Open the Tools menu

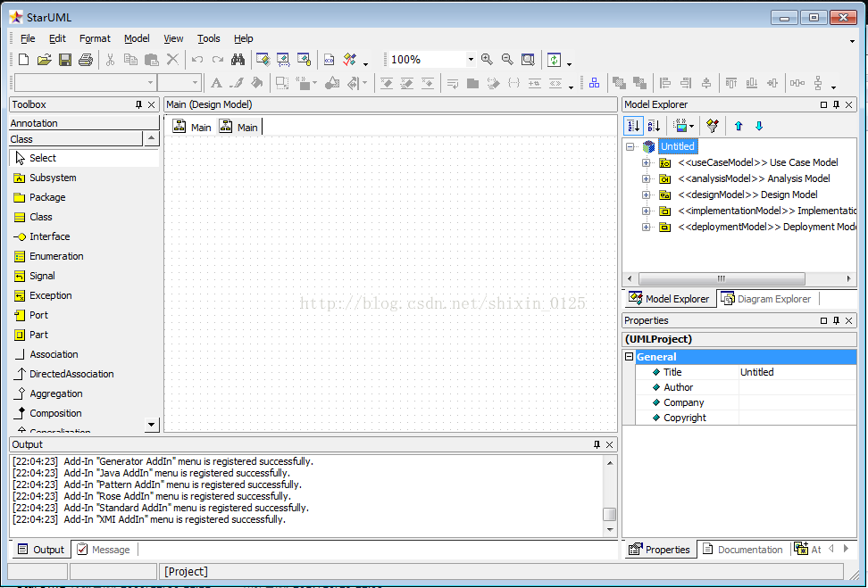[209, 38]
